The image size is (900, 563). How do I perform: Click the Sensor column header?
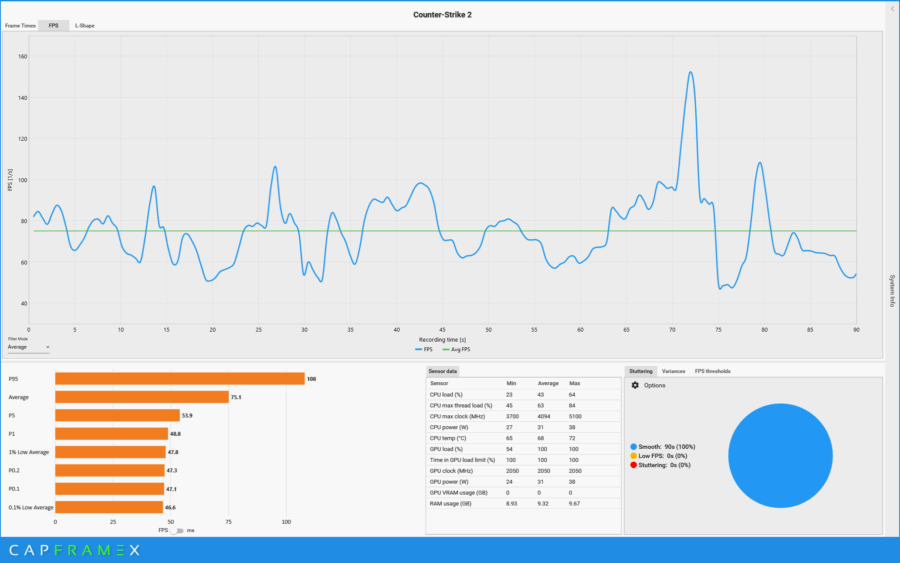pos(439,383)
